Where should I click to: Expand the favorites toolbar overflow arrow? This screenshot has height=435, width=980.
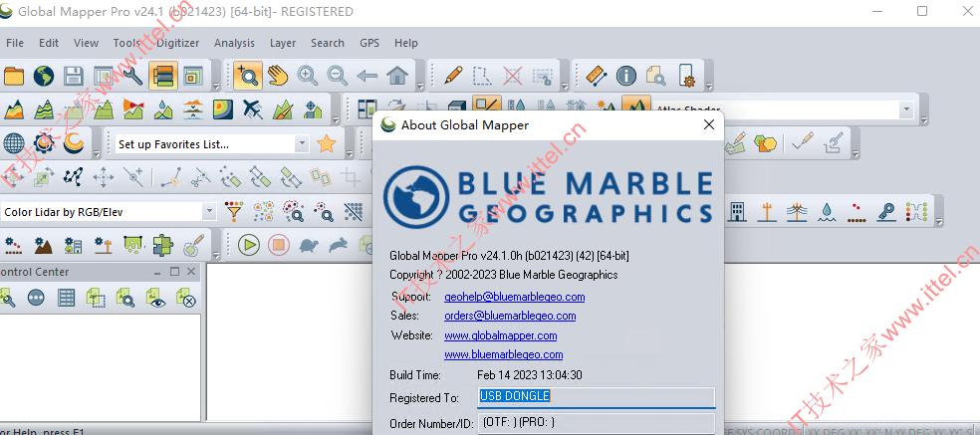click(348, 153)
